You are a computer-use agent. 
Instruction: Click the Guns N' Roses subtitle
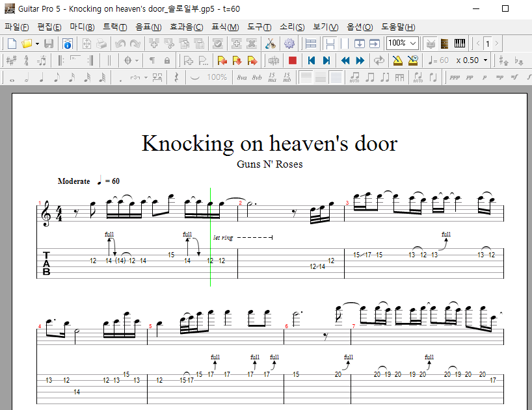(x=270, y=164)
